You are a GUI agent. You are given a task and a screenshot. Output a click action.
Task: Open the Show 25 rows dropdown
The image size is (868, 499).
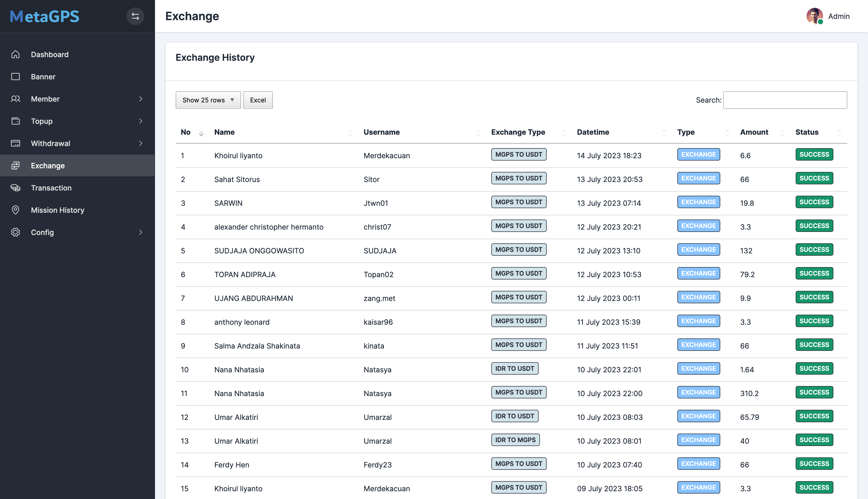coord(208,100)
